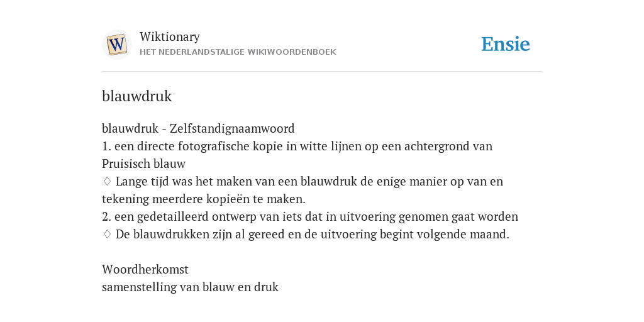644x322 pixels.
Task: Click the 'Het Nederlandstalige Wikiwoordenboek' subtitle
Action: 238,52
